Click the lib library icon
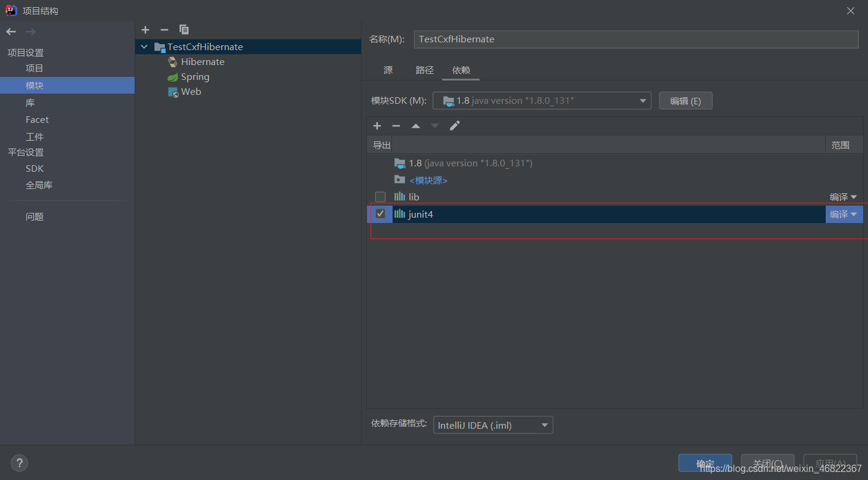 400,197
